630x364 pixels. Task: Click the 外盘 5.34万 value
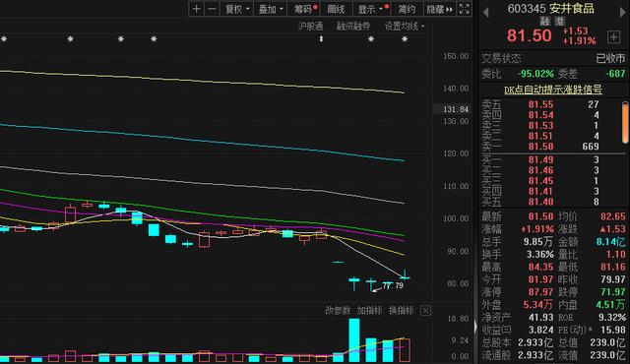[538, 305]
